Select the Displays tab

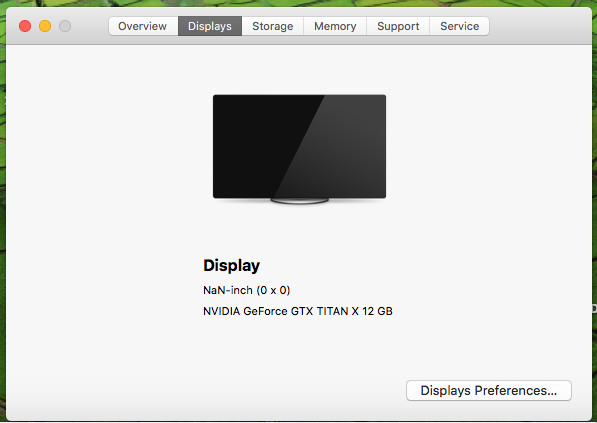210,26
